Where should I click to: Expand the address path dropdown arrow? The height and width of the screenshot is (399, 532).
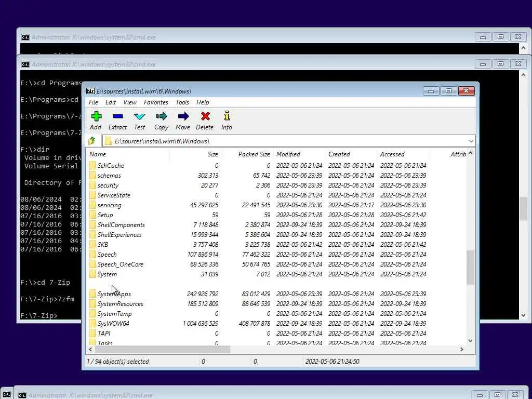(x=471, y=141)
